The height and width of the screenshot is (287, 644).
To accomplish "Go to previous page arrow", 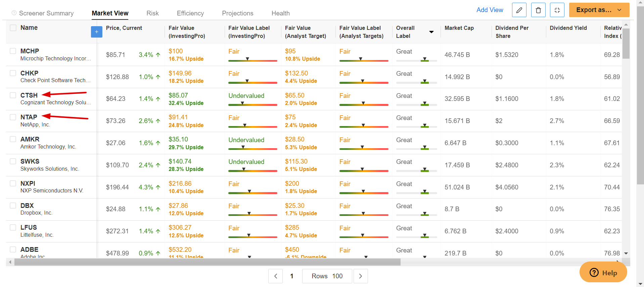I will [x=276, y=276].
